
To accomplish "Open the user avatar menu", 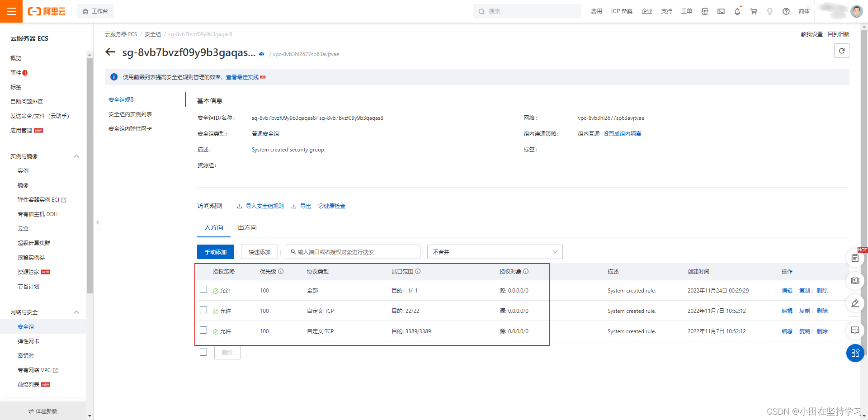I will (856, 11).
